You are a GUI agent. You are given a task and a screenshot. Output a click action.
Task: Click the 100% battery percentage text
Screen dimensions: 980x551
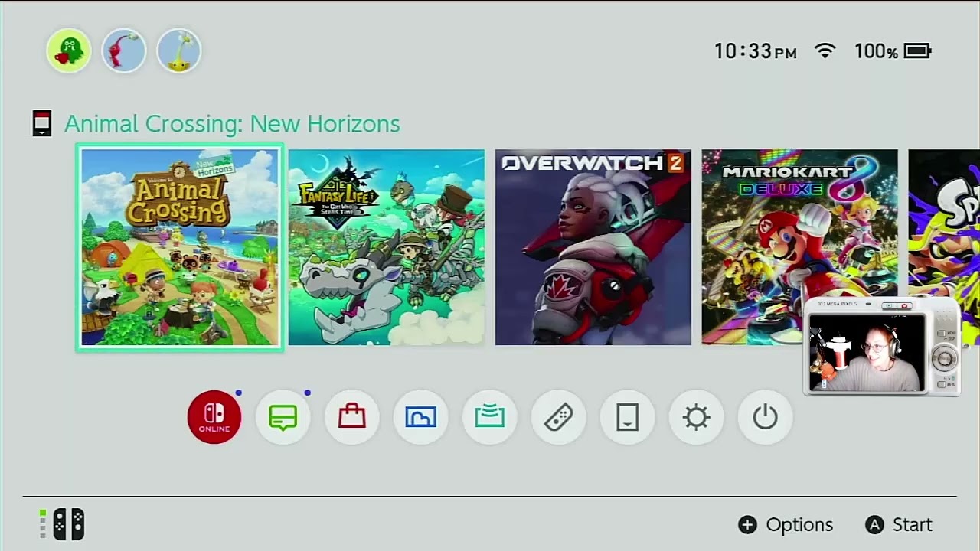[876, 51]
